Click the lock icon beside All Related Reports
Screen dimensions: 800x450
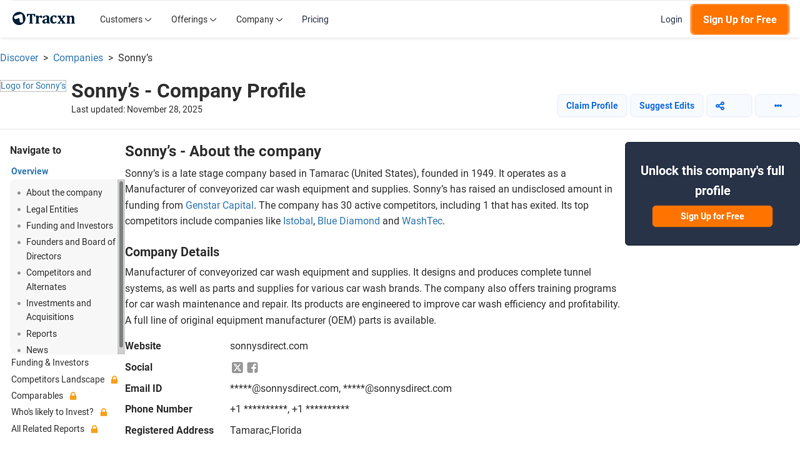[x=94, y=429]
